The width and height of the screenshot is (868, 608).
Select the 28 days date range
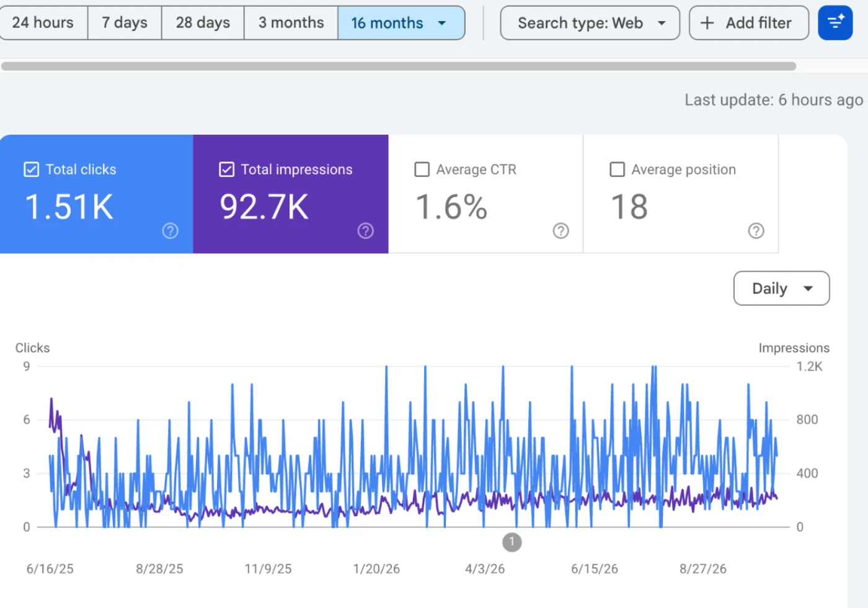203,23
